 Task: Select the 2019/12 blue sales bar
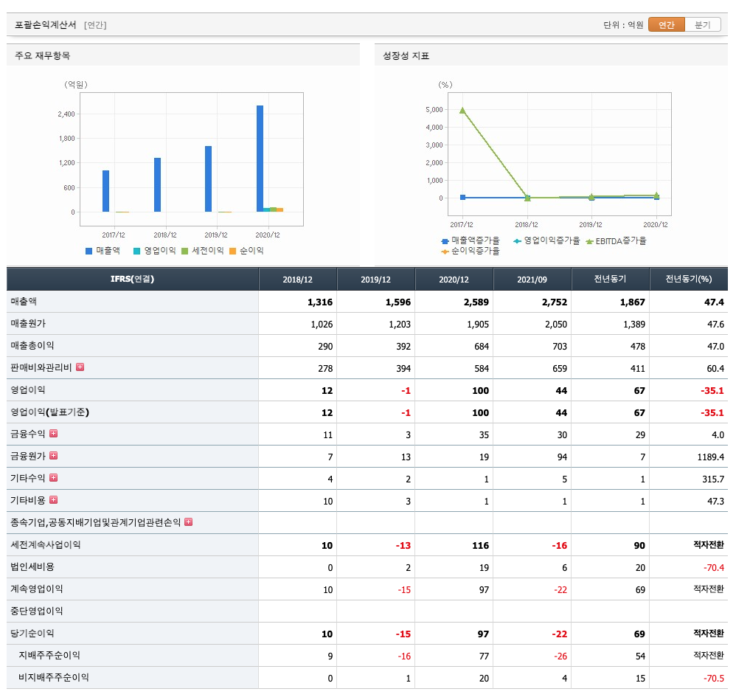coord(209,179)
